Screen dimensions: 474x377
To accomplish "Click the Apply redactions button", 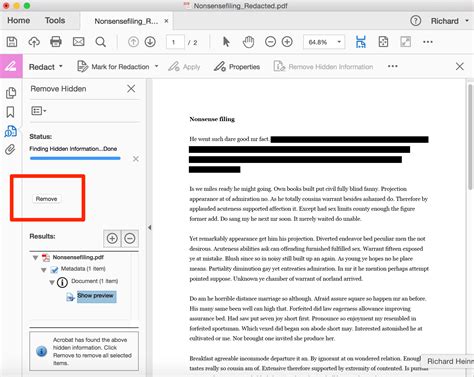I will pos(184,66).
